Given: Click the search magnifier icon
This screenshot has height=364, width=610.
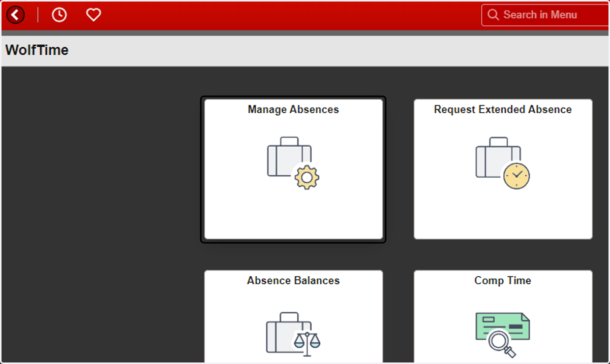Looking at the screenshot, I should [493, 15].
